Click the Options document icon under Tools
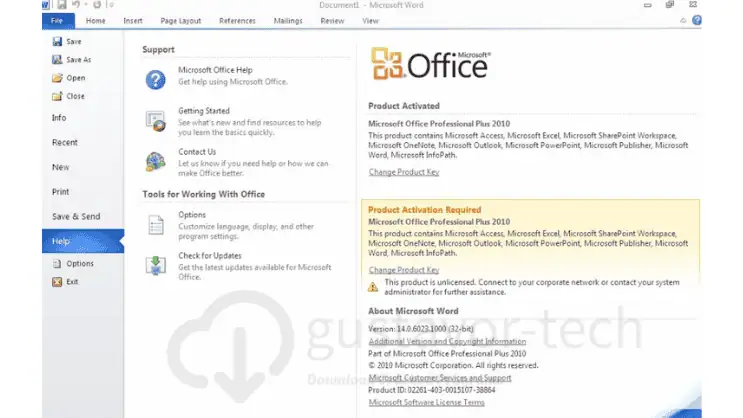This screenshot has width=743, height=418. [x=155, y=225]
